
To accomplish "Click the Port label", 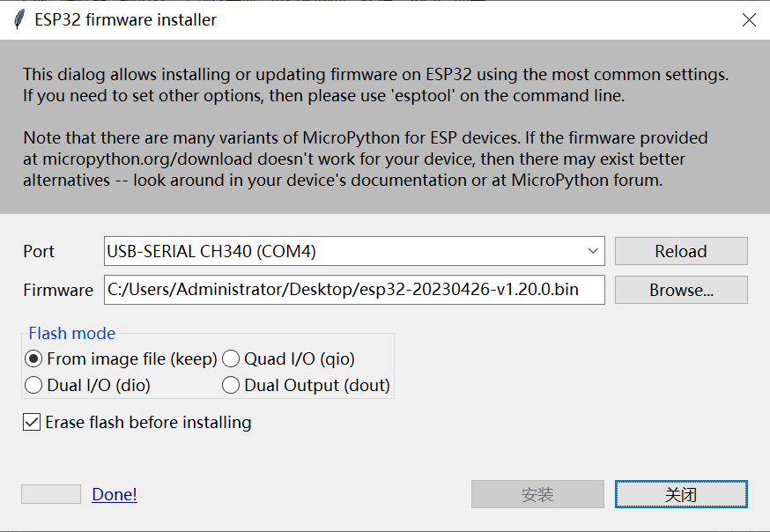I will tap(39, 251).
